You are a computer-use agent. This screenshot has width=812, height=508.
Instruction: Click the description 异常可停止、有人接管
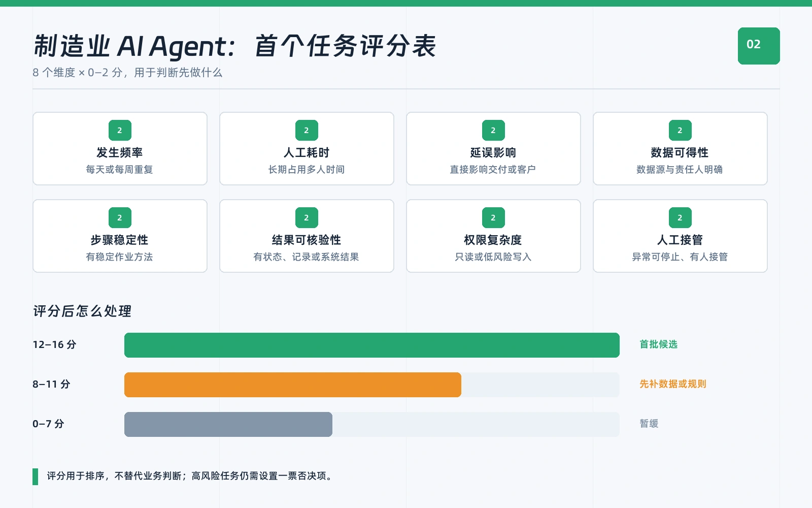(680, 257)
